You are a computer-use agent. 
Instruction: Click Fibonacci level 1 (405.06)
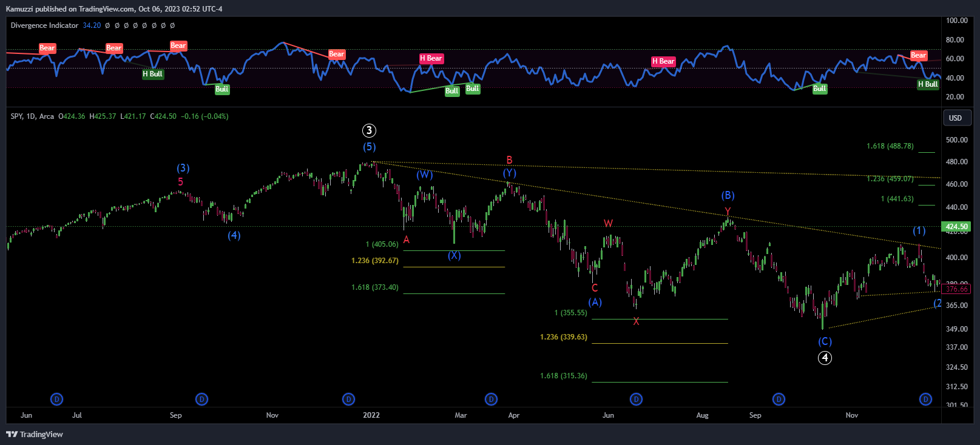tap(382, 244)
